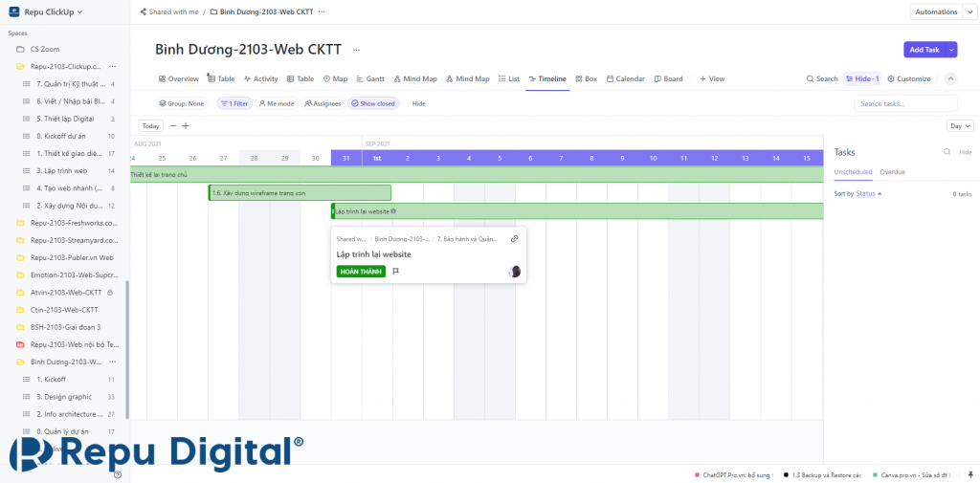
Task: Toggle Me mode filter
Action: 277,103
